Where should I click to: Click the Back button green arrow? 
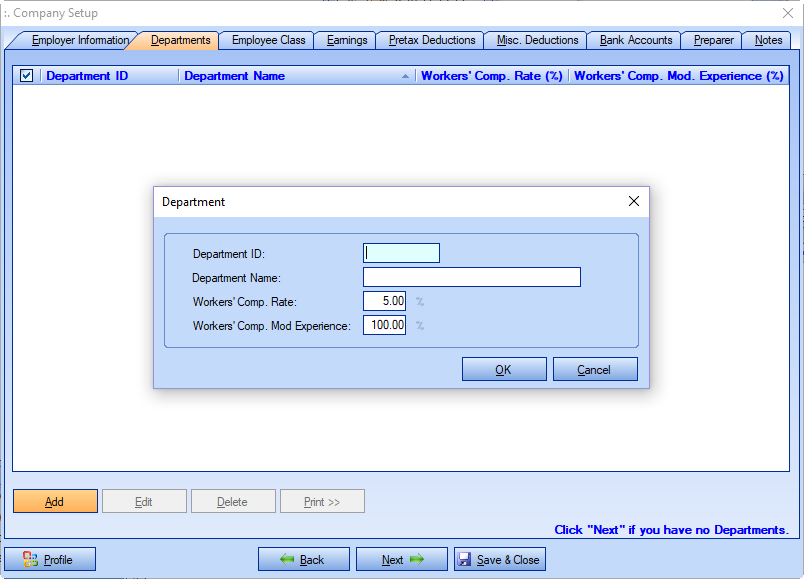(x=286, y=560)
